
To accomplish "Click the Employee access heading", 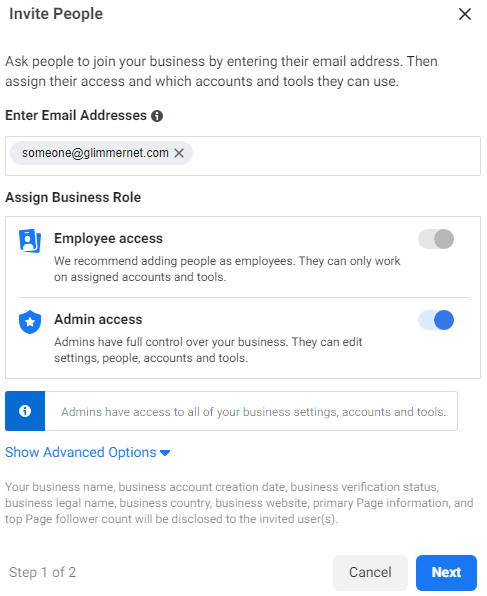I will pyautogui.click(x=108, y=238).
